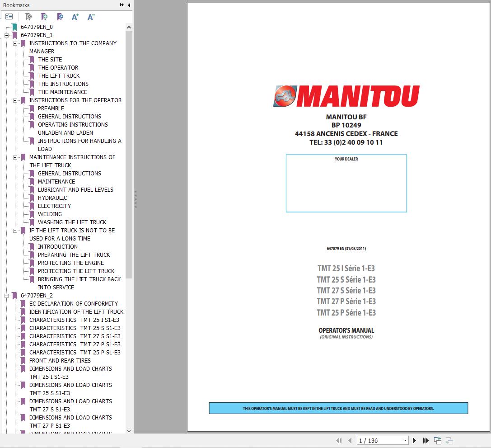The height and width of the screenshot is (448, 491).
Task: Open WASHING THE LIFT TRUCK bookmark
Action: pyautogui.click(x=72, y=222)
